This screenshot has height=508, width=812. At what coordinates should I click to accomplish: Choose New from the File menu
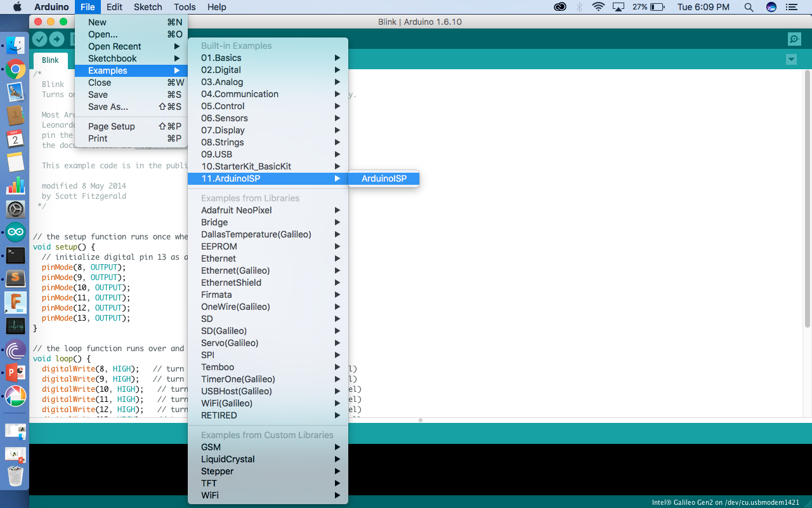pos(131,22)
